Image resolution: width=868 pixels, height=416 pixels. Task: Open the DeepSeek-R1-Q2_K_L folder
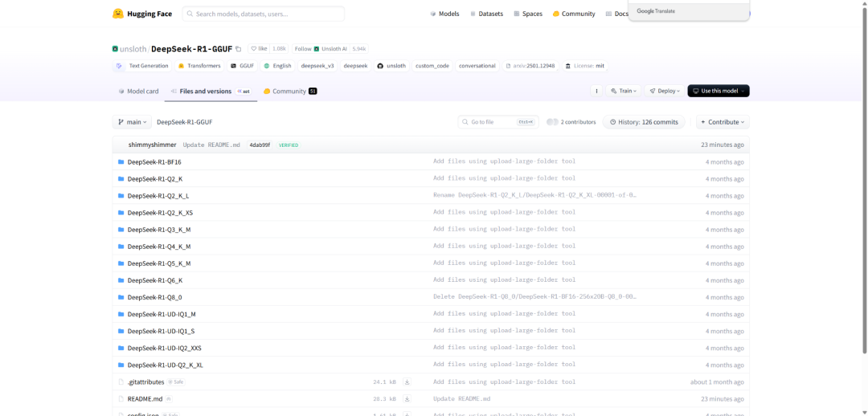pos(158,196)
